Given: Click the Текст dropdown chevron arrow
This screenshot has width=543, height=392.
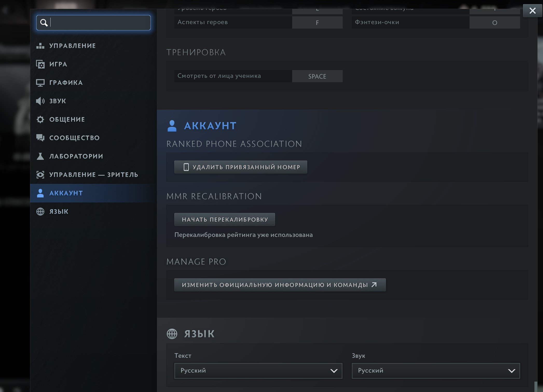Looking at the screenshot, I should [334, 371].
